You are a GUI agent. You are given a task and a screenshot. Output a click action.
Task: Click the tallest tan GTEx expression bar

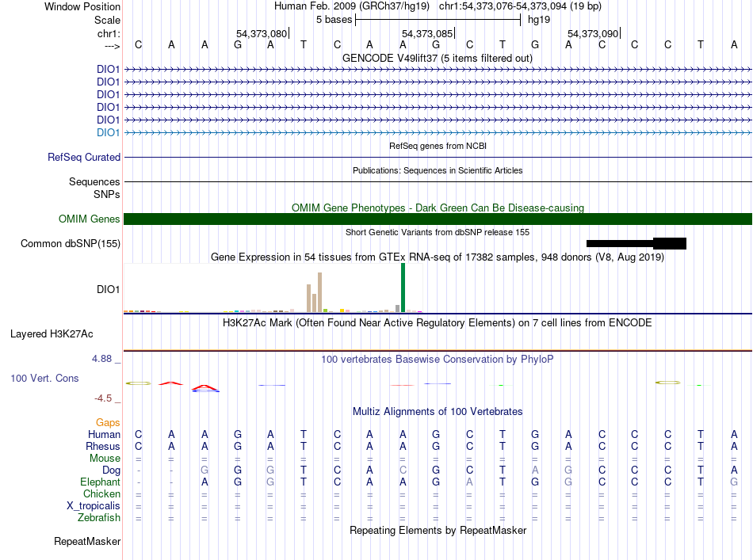[x=320, y=292]
